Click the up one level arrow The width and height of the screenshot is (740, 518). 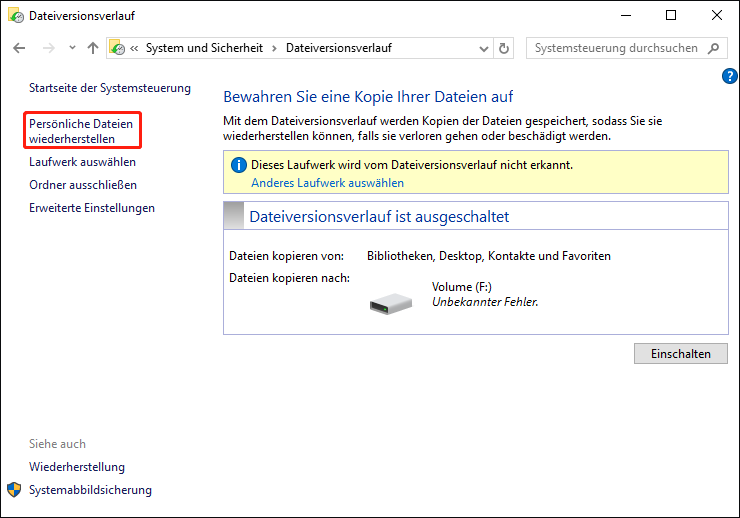pos(93,48)
